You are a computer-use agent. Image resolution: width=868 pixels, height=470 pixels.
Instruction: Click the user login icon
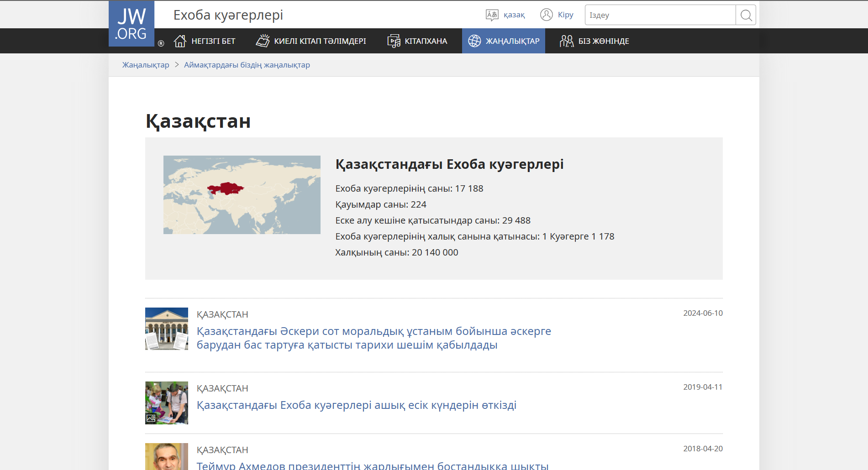tap(546, 15)
